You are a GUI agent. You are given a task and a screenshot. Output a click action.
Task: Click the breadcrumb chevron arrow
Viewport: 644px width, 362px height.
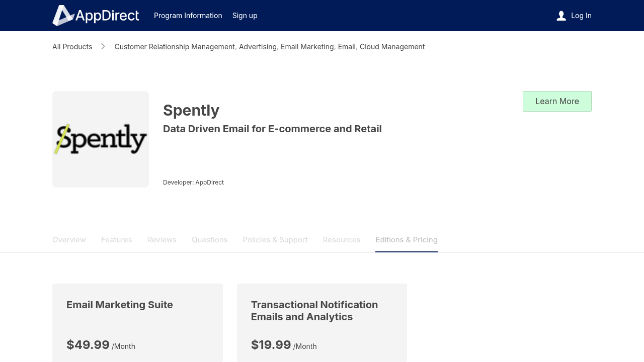tap(103, 46)
